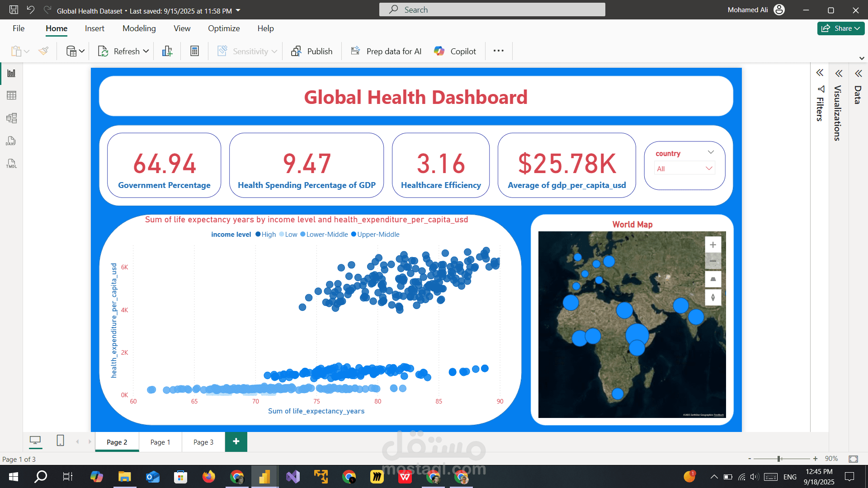Screen dimensions: 868x488
Task: Switch to mobile layout view
Action: [x=60, y=441]
